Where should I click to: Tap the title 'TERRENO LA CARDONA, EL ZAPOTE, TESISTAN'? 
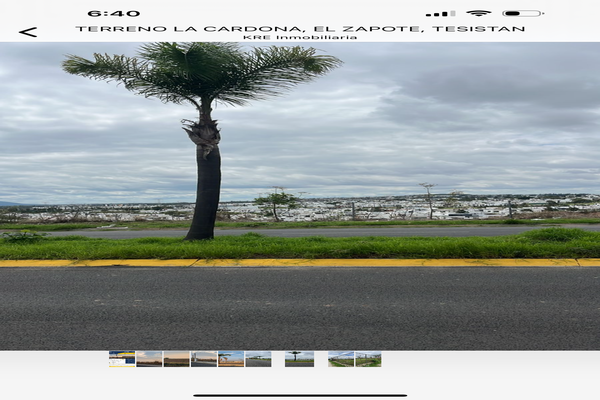click(300, 29)
